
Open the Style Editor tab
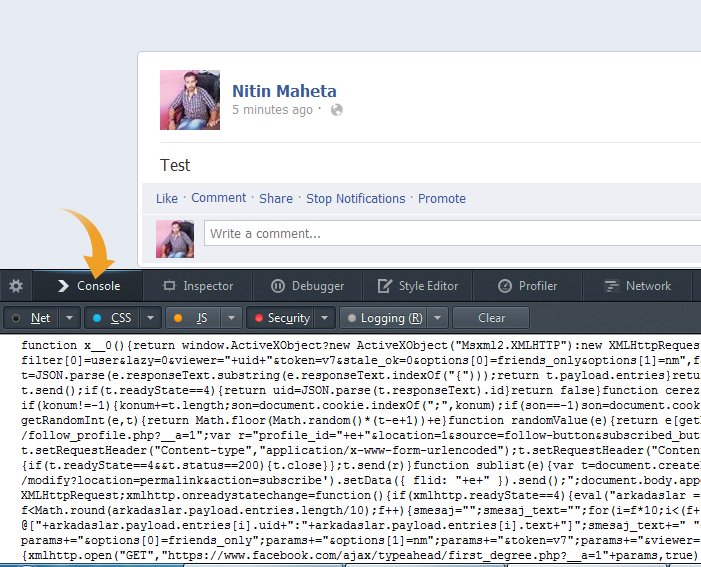[418, 286]
